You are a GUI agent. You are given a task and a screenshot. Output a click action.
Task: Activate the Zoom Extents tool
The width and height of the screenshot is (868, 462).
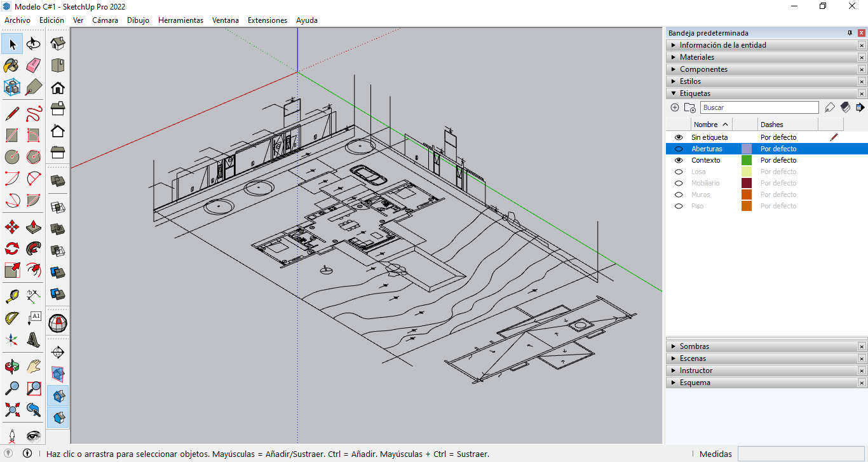(12, 410)
